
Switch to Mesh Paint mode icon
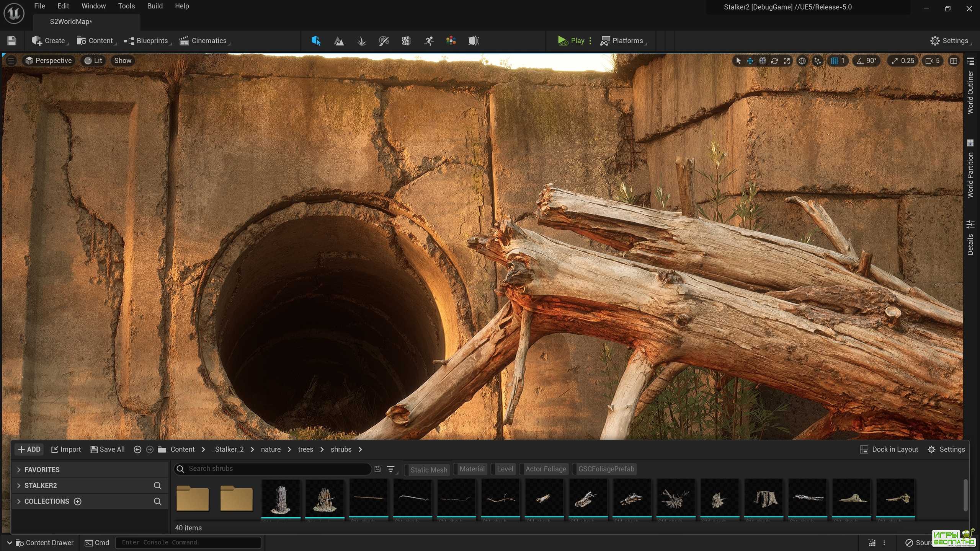pos(384,41)
